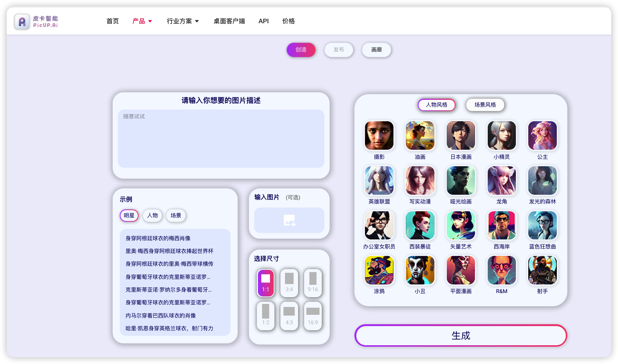This screenshot has width=618, height=364.
Task: Choose example 内马尔穿着巴西队球衣的肖像
Action: pos(161,316)
